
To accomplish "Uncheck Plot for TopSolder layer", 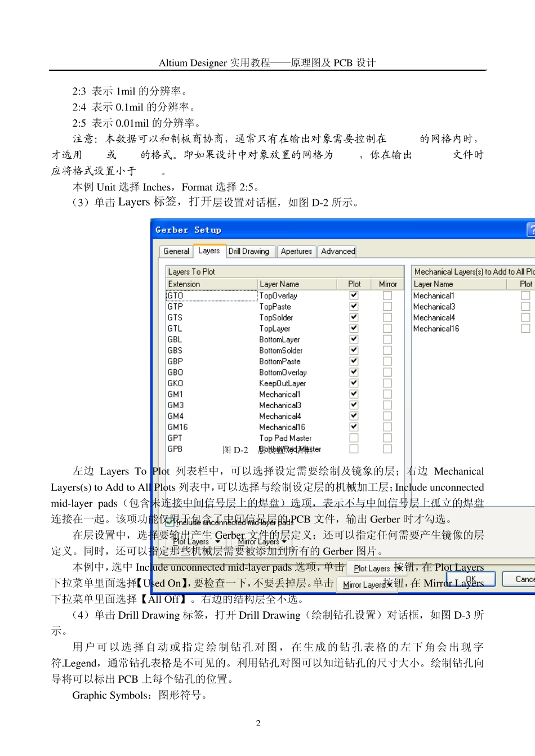I will (354, 317).
